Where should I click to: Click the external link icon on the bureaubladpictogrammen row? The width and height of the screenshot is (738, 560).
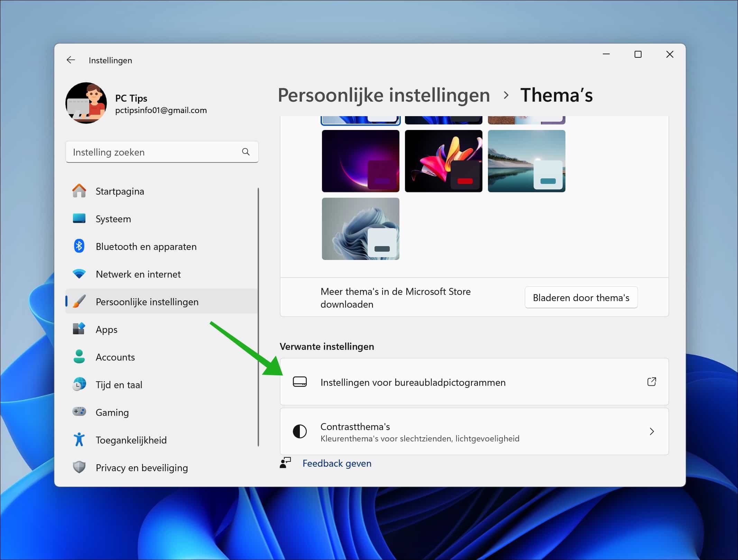(x=652, y=382)
